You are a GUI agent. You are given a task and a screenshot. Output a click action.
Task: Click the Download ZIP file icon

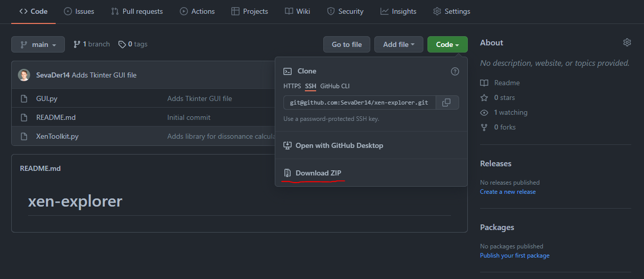coord(288,173)
